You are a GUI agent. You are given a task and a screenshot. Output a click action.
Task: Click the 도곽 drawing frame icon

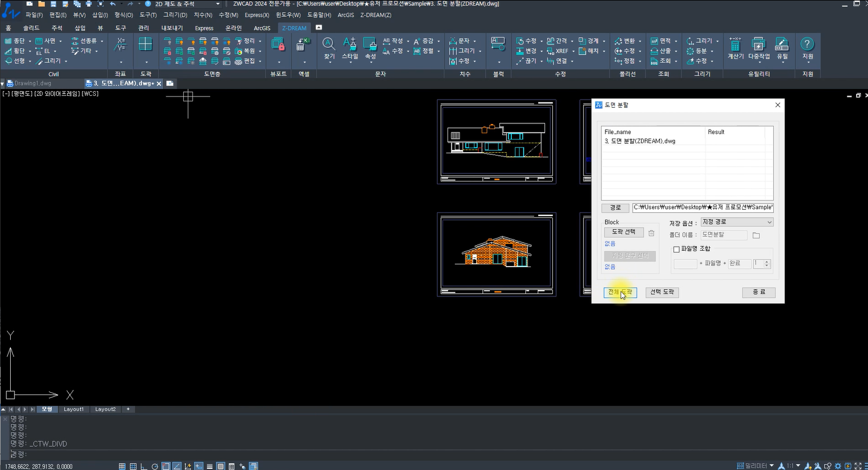145,44
